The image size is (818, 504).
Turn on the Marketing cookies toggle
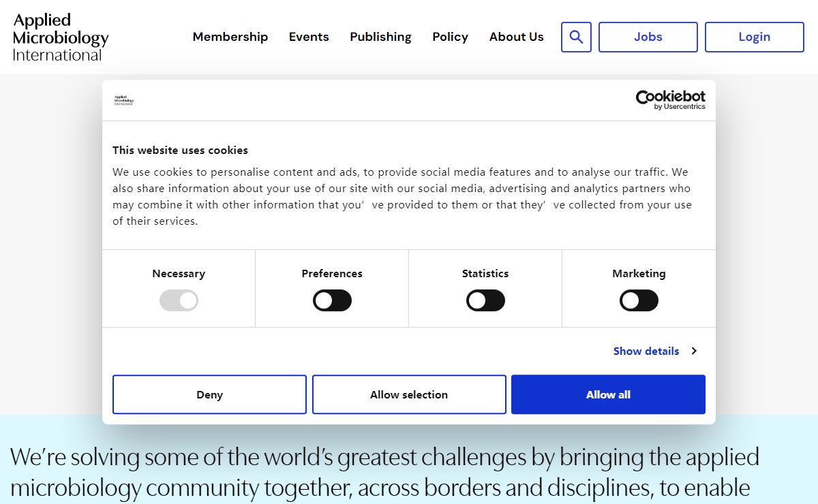(639, 300)
